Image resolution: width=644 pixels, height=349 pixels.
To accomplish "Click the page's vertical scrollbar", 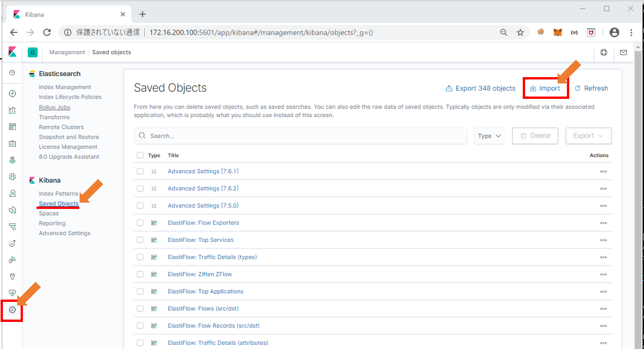I will point(638,197).
